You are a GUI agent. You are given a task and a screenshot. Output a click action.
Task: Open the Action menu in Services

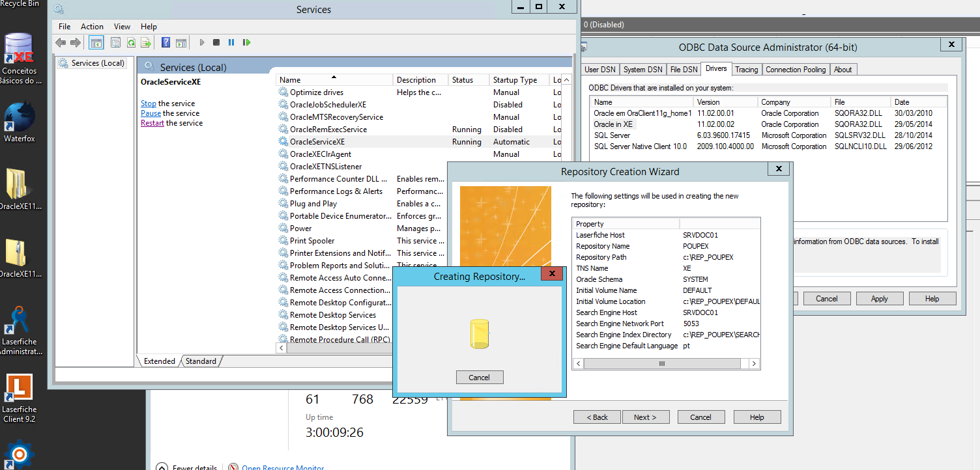pos(92,27)
